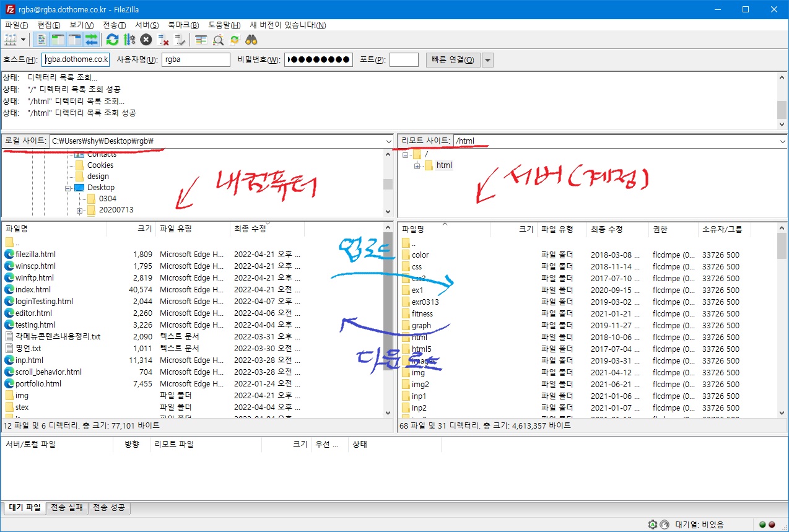This screenshot has width=789, height=532.
Task: Open the 전송(T) menu
Action: tap(113, 25)
